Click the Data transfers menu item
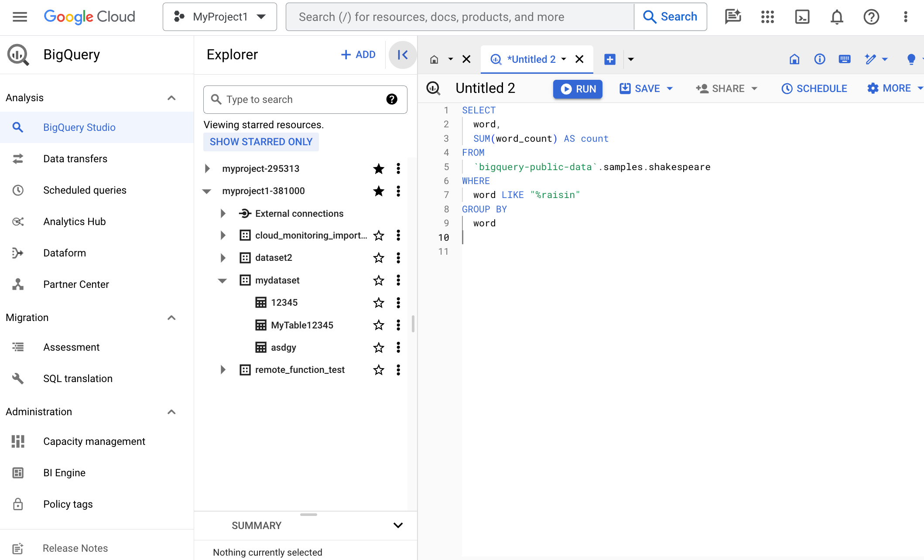This screenshot has width=924, height=560. click(x=75, y=158)
